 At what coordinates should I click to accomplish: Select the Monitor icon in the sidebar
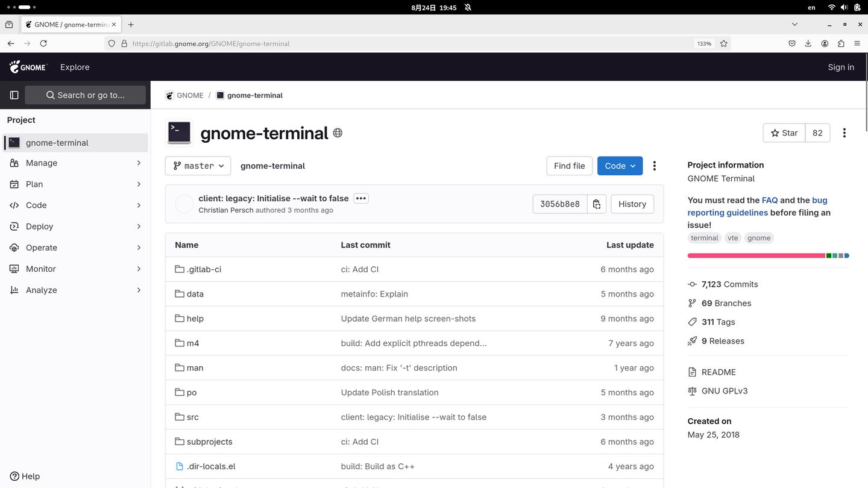point(13,269)
